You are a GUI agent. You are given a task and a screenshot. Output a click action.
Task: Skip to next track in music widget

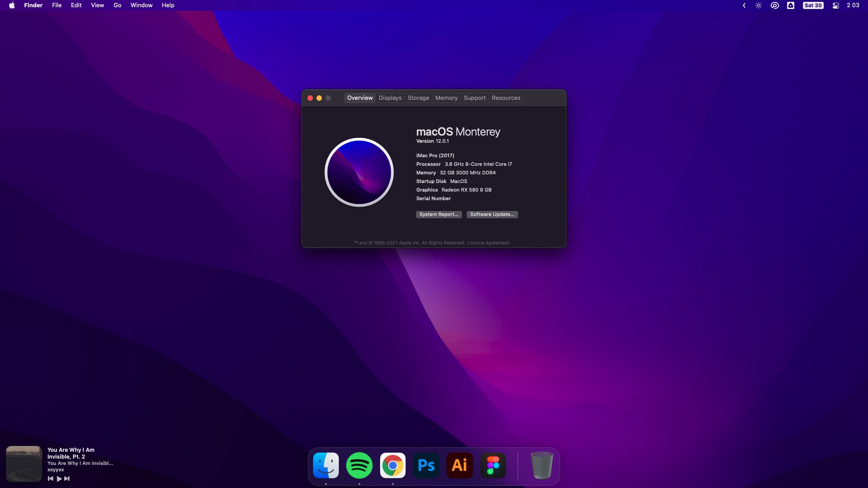67,479
